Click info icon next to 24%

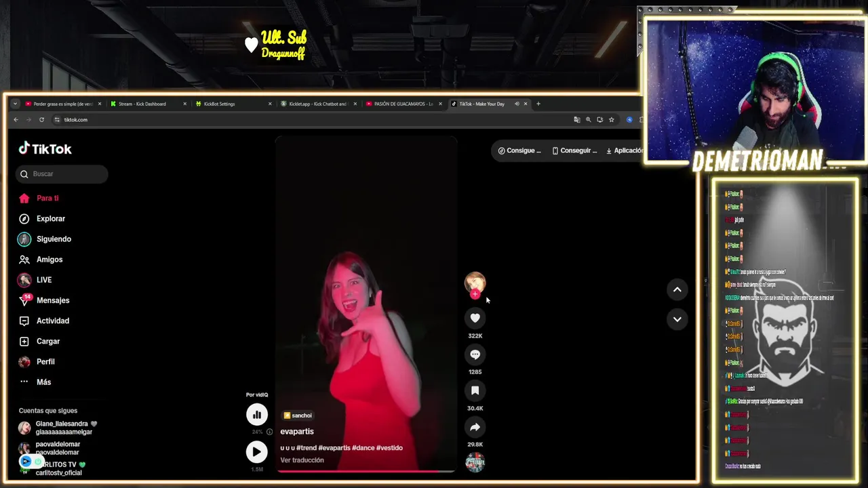coord(269,432)
